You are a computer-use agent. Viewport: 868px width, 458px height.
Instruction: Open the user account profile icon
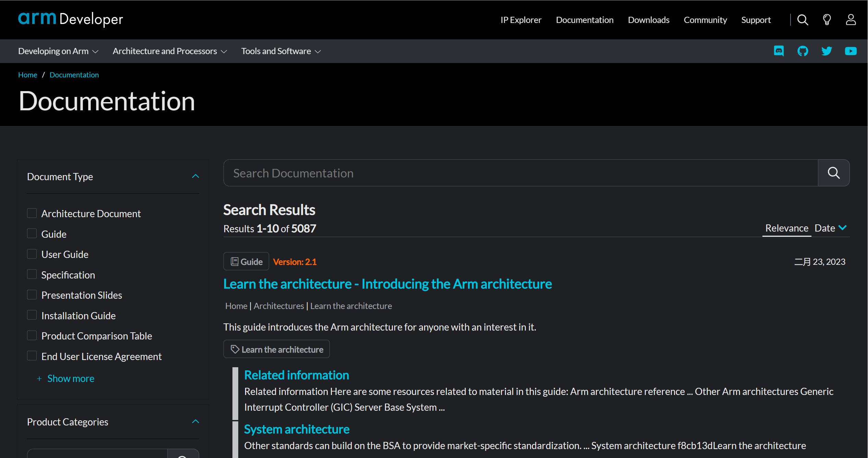851,20
